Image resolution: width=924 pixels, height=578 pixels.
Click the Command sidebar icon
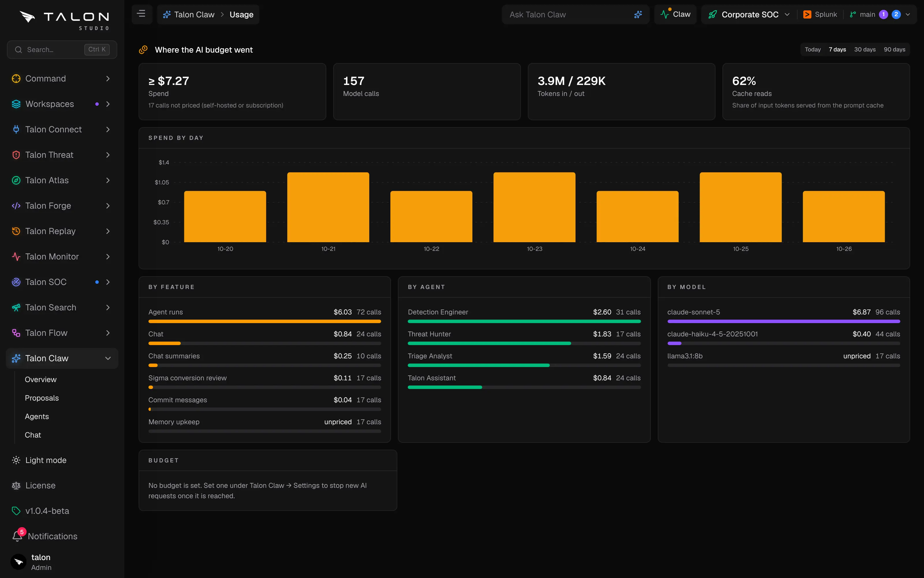pyautogui.click(x=16, y=79)
